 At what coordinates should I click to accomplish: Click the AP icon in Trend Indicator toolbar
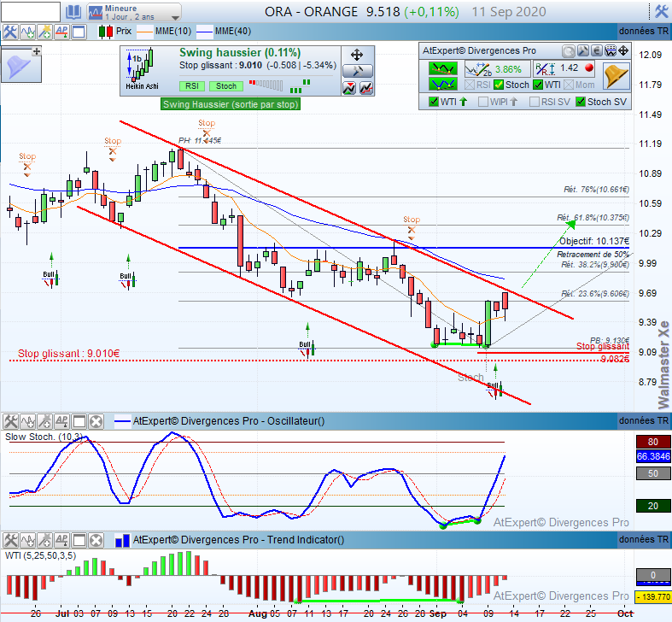pos(61,541)
